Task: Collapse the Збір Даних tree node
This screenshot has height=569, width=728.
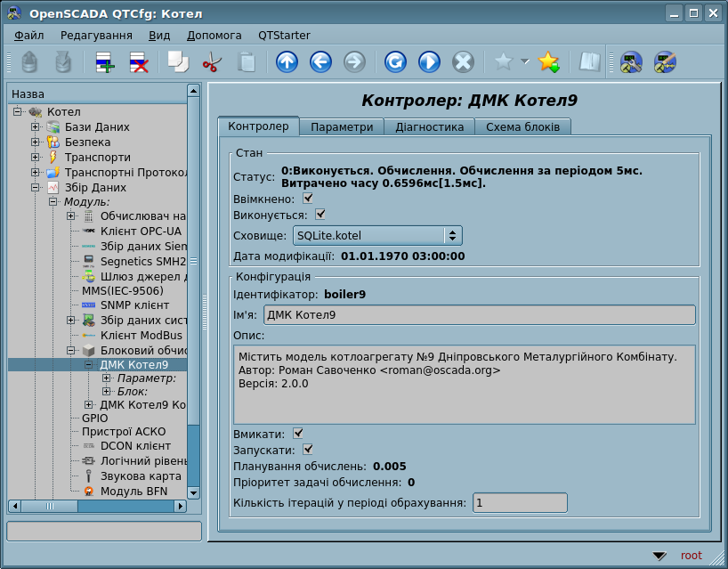Action: pos(36,188)
